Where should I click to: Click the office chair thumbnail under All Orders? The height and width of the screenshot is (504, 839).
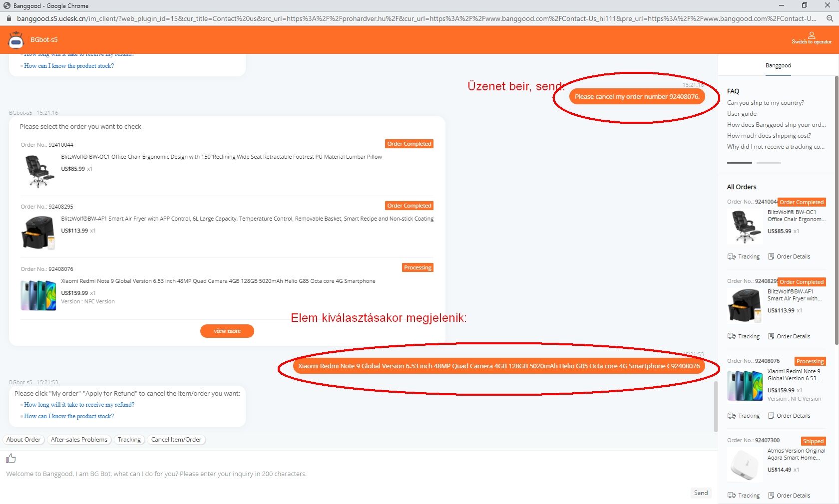click(745, 227)
